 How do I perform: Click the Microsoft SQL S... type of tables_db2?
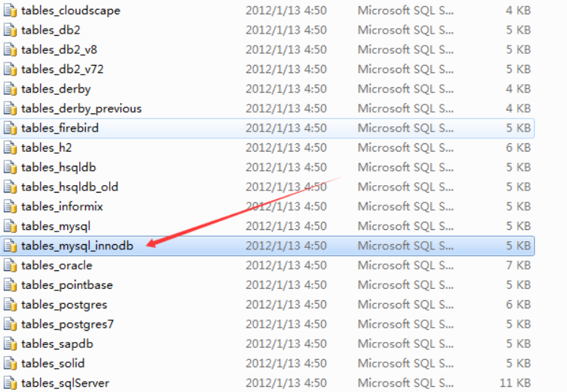click(x=406, y=30)
